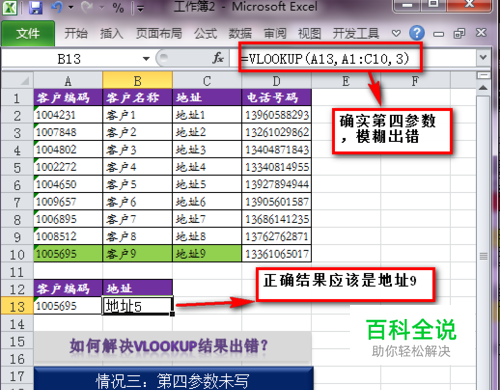The width and height of the screenshot is (500, 390).
Task: Click the Save icon in the quick access toolbar
Action: point(35,7)
